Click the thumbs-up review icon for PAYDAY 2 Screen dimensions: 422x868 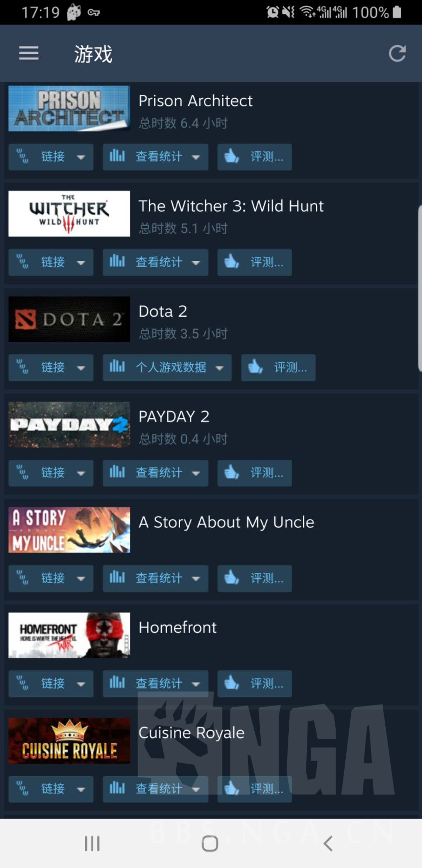coord(232,472)
